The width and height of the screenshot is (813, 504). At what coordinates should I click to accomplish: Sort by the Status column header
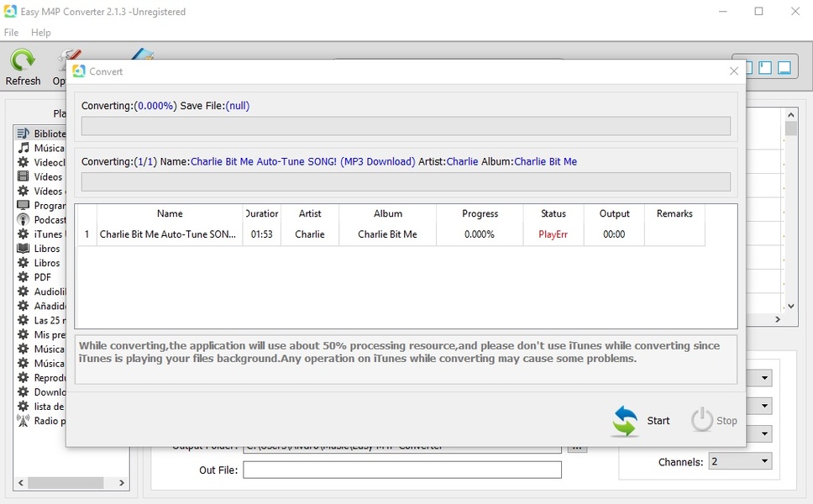click(x=553, y=213)
